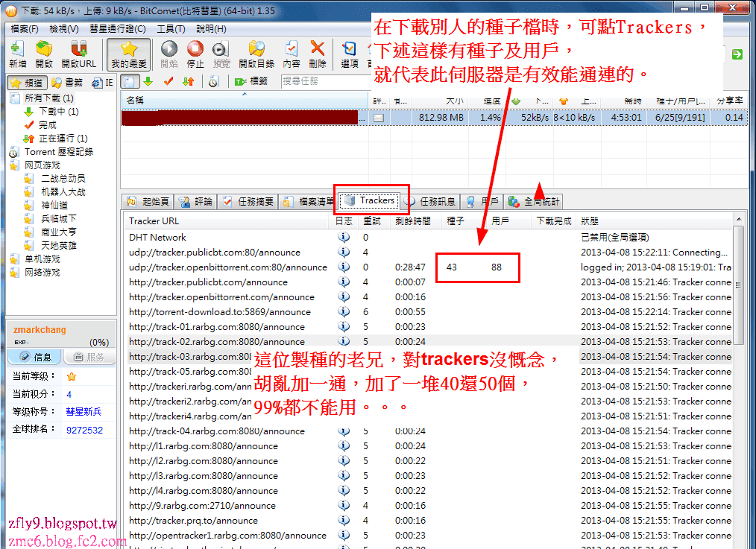756x549 pixels.
Task: Select 完成 tree item
Action: click(47, 125)
